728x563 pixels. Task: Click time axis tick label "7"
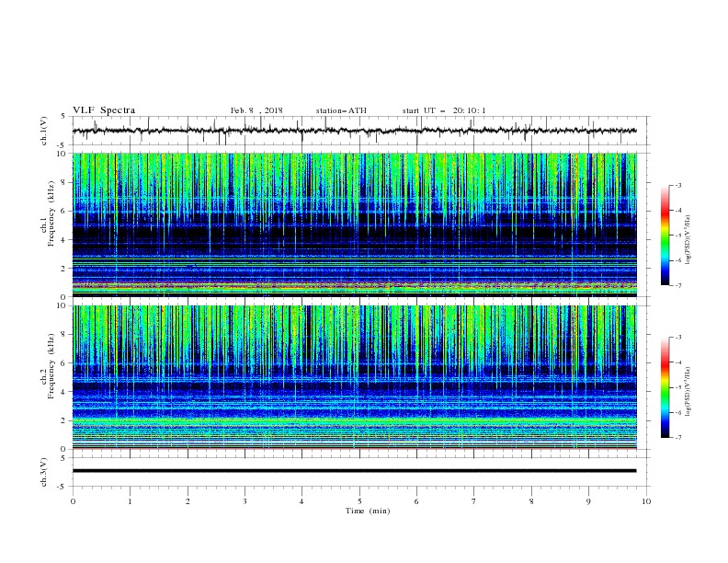(x=474, y=501)
